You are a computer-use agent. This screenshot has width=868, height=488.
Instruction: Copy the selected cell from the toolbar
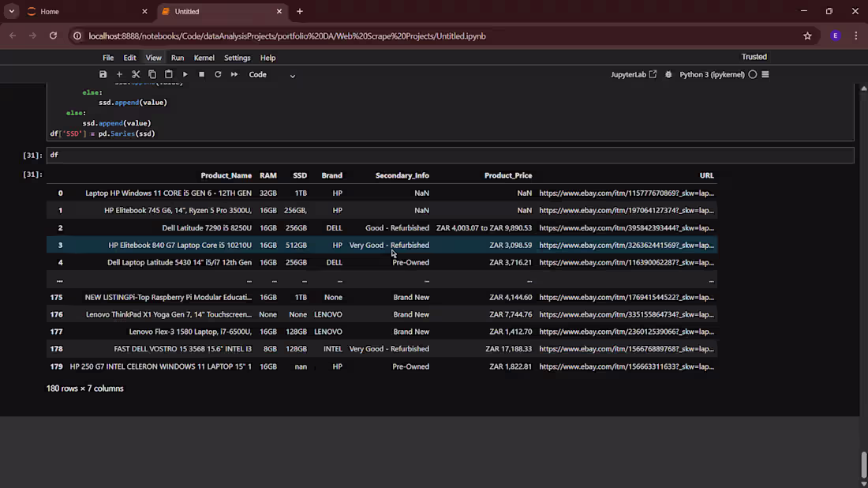pyautogui.click(x=152, y=74)
